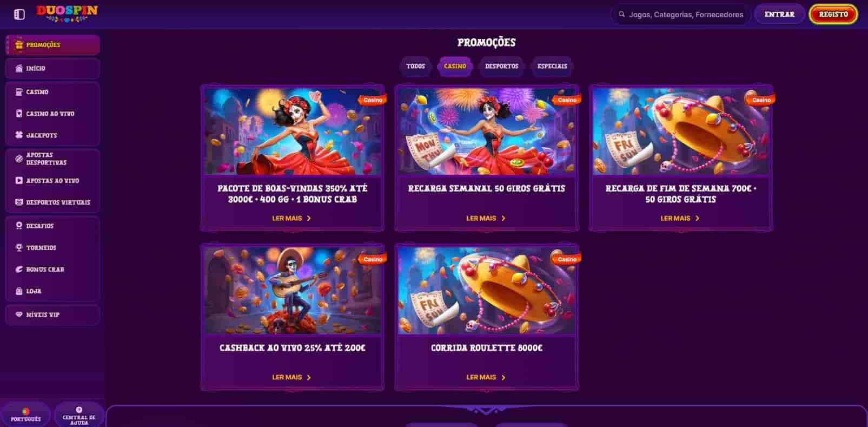Image resolution: width=868 pixels, height=427 pixels.
Task: Click the Entrar login button
Action: pyautogui.click(x=779, y=15)
